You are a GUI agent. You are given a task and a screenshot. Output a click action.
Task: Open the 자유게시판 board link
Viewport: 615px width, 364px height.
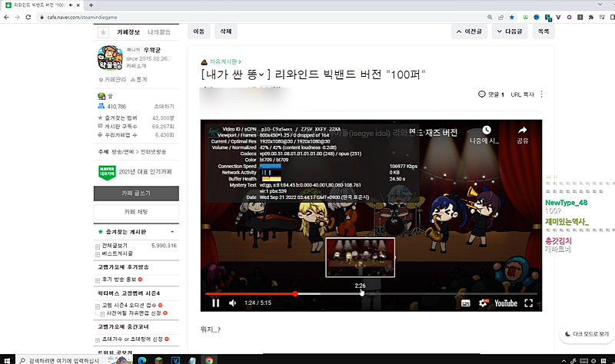223,62
